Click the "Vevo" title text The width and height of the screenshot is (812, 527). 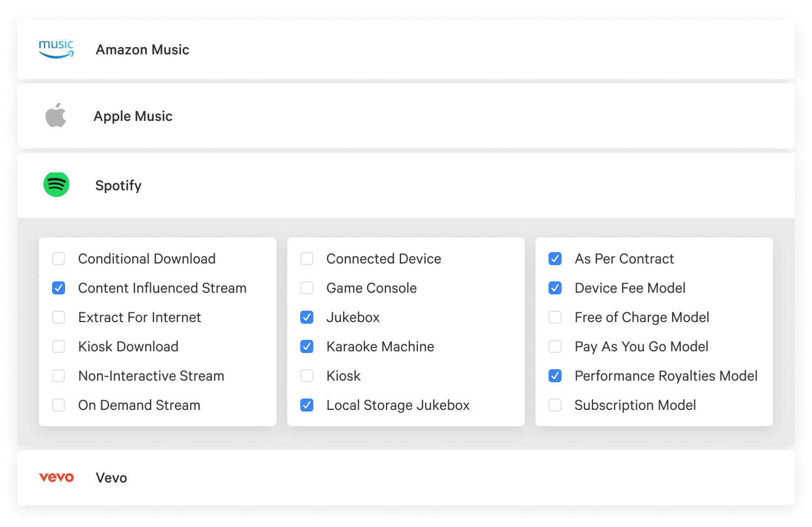coord(112,478)
